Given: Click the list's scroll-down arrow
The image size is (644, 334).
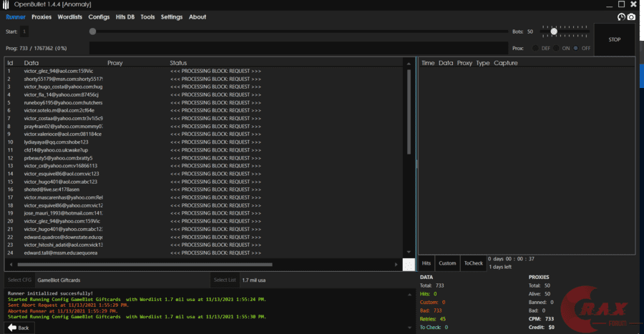Looking at the screenshot, I should (x=409, y=255).
